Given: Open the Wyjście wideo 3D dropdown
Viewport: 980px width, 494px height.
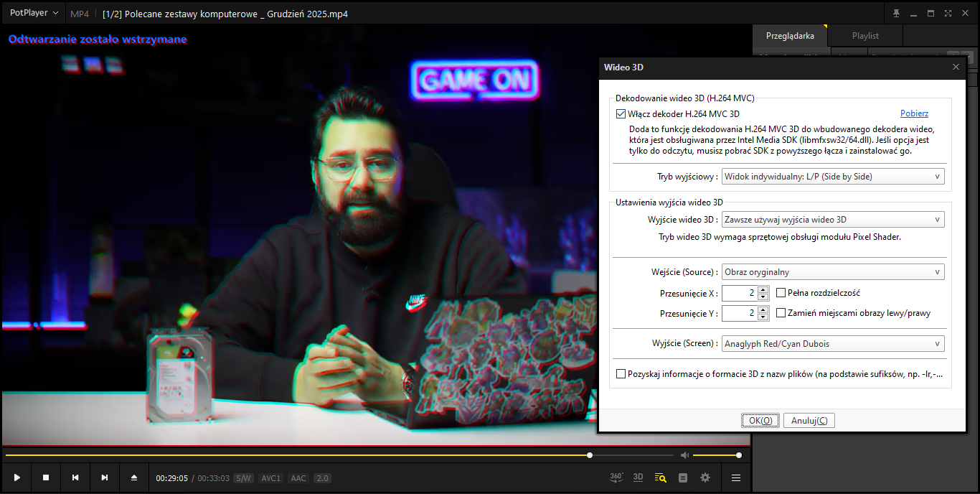Looking at the screenshot, I should pos(833,220).
